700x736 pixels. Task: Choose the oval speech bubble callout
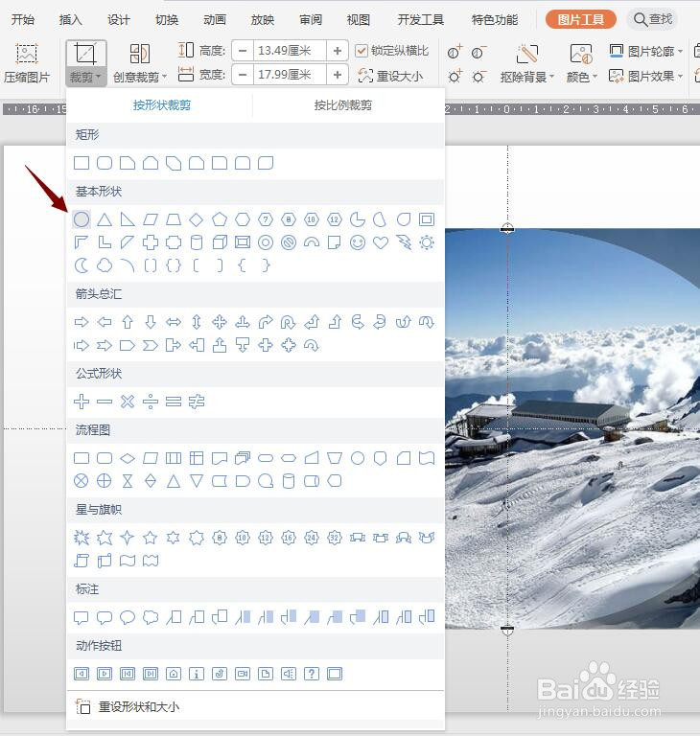pos(128,617)
